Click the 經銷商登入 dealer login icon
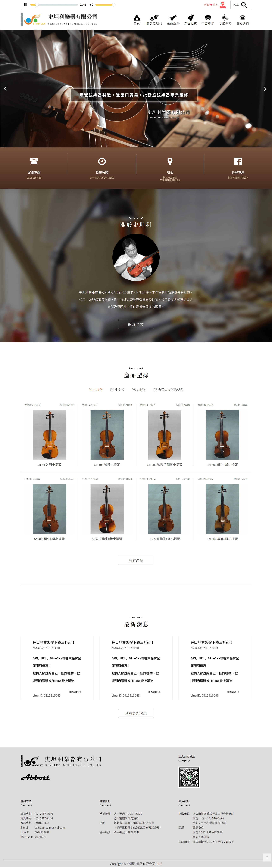Image resolution: width=272 pixels, height=868 pixels. coord(223,5)
